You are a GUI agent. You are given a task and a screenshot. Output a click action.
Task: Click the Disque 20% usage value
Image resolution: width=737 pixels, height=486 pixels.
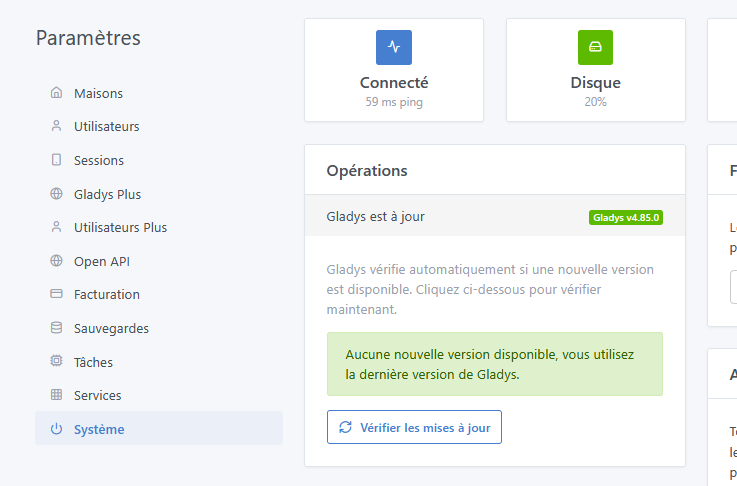pos(595,102)
